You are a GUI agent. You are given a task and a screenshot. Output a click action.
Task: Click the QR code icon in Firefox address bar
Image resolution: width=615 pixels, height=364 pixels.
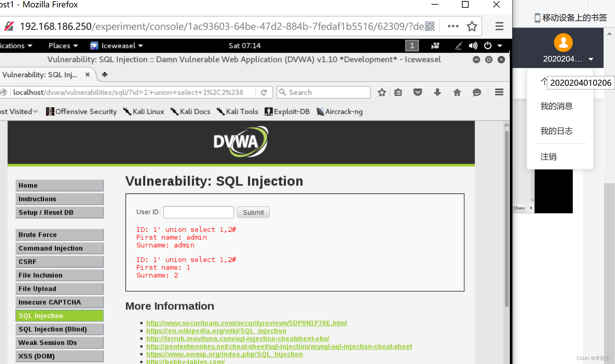(x=430, y=26)
